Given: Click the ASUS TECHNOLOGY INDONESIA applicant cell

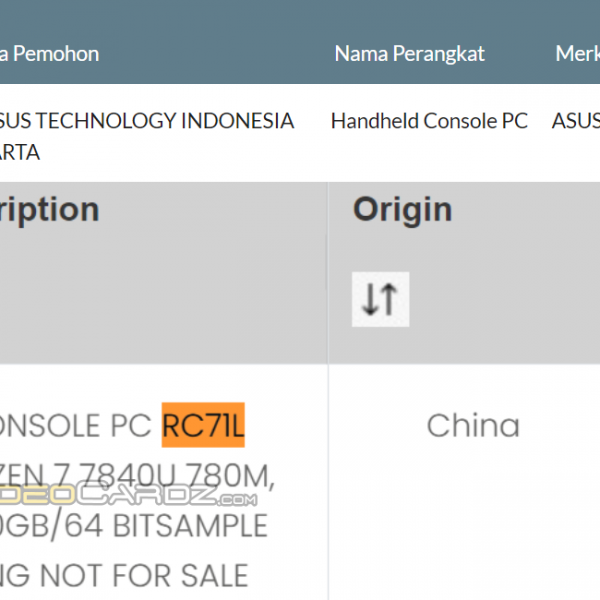Looking at the screenshot, I should (x=147, y=121).
